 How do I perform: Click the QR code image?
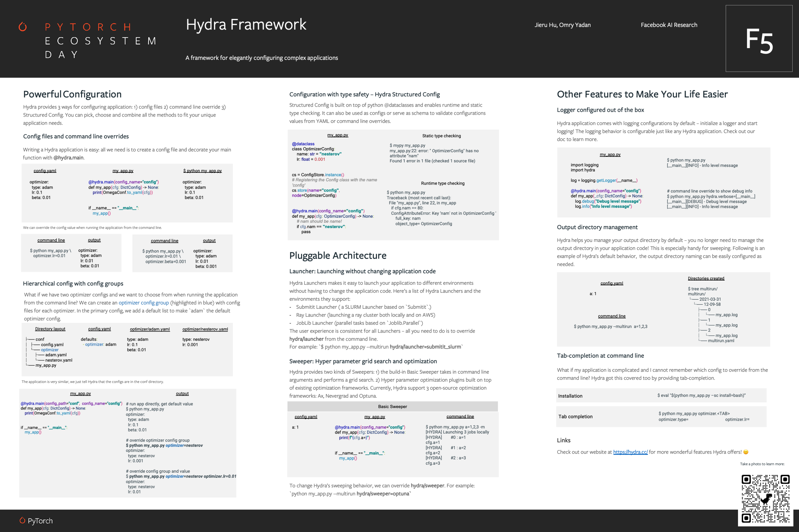point(765,498)
